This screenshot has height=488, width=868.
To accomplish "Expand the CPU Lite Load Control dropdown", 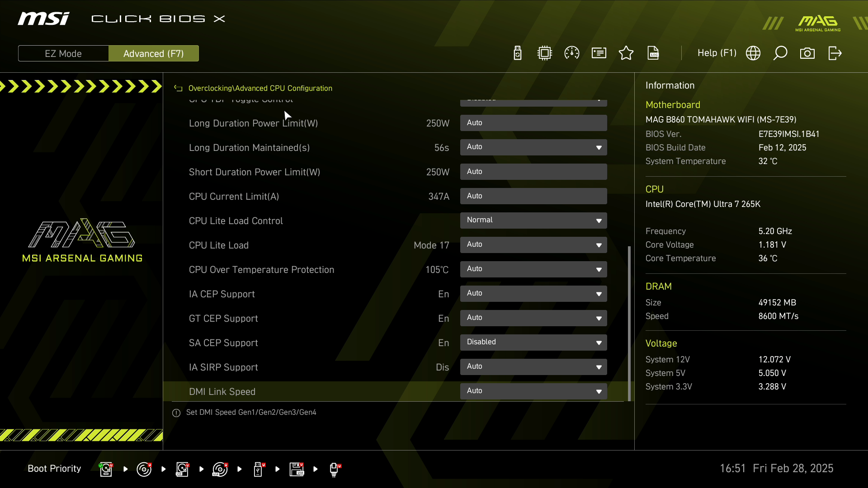I will [533, 221].
